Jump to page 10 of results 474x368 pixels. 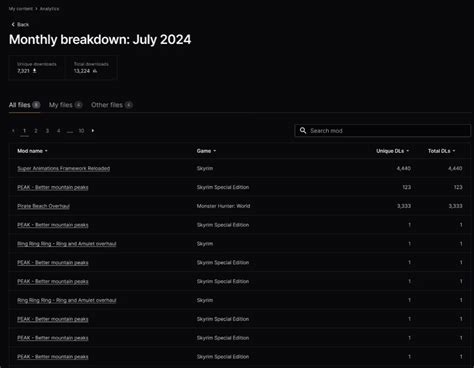tap(81, 131)
